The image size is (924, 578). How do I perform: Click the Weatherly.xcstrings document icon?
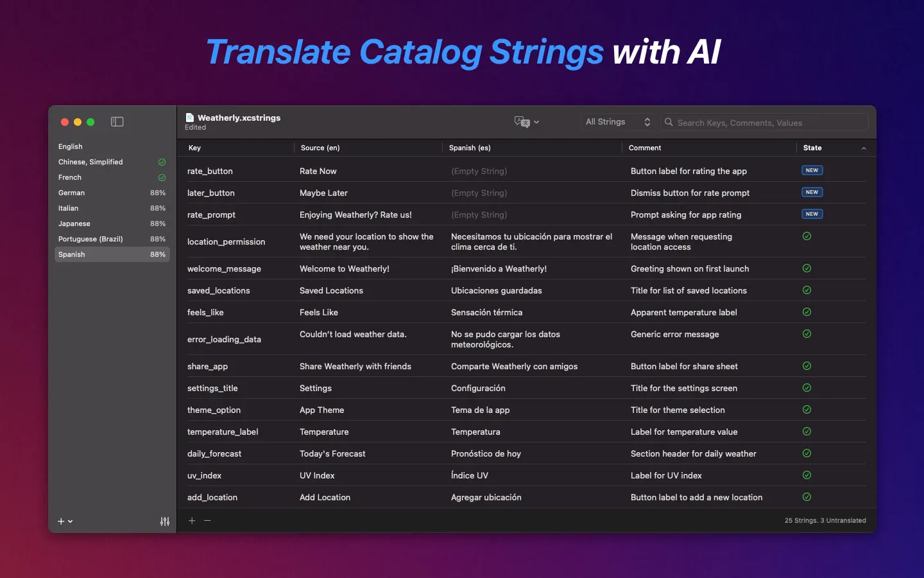[190, 118]
